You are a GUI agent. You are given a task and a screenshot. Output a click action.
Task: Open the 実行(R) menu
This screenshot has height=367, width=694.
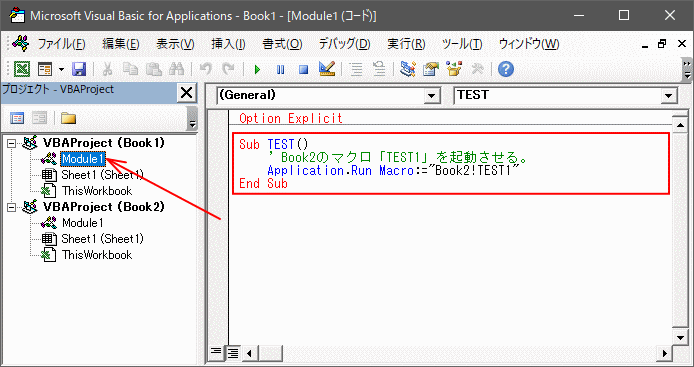coord(406,44)
